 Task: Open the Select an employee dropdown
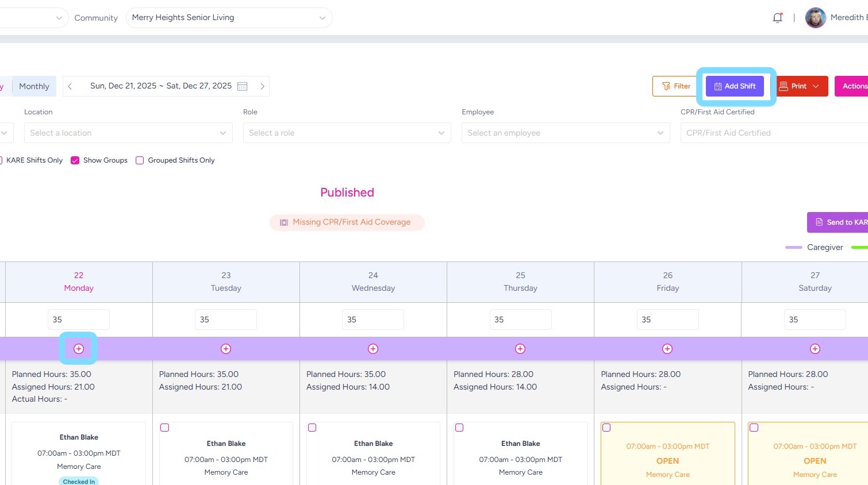click(x=566, y=133)
